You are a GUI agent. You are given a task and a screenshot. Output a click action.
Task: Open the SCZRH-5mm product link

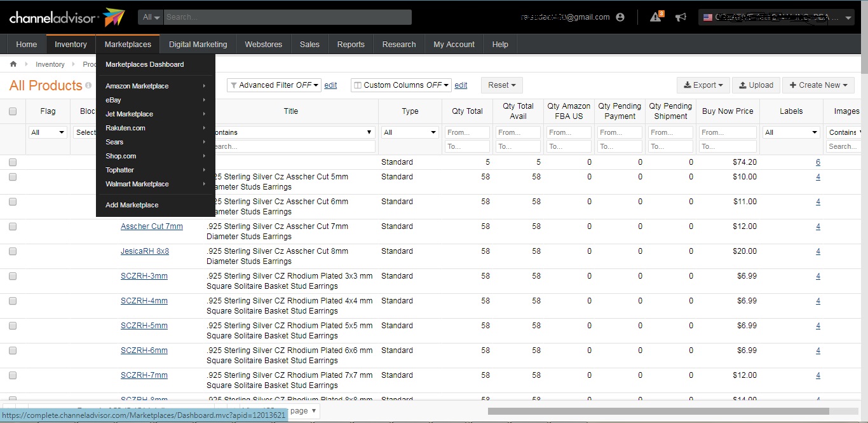tap(144, 326)
